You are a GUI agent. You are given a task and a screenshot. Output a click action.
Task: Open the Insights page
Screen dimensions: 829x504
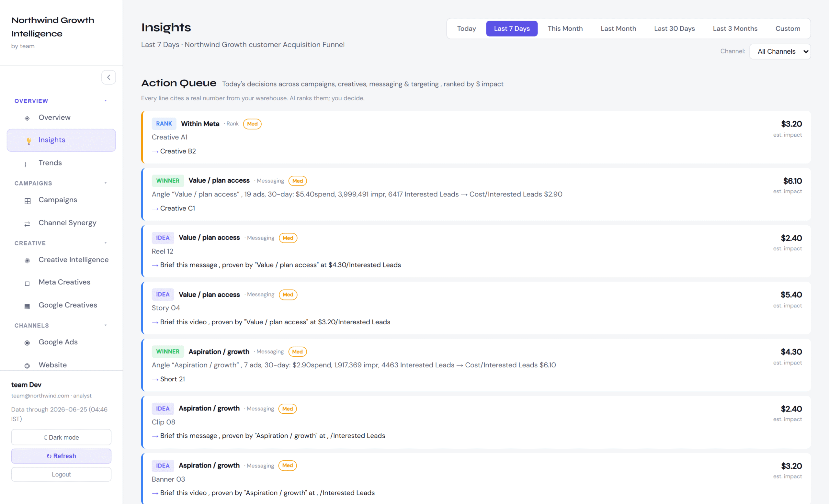pyautogui.click(x=61, y=140)
